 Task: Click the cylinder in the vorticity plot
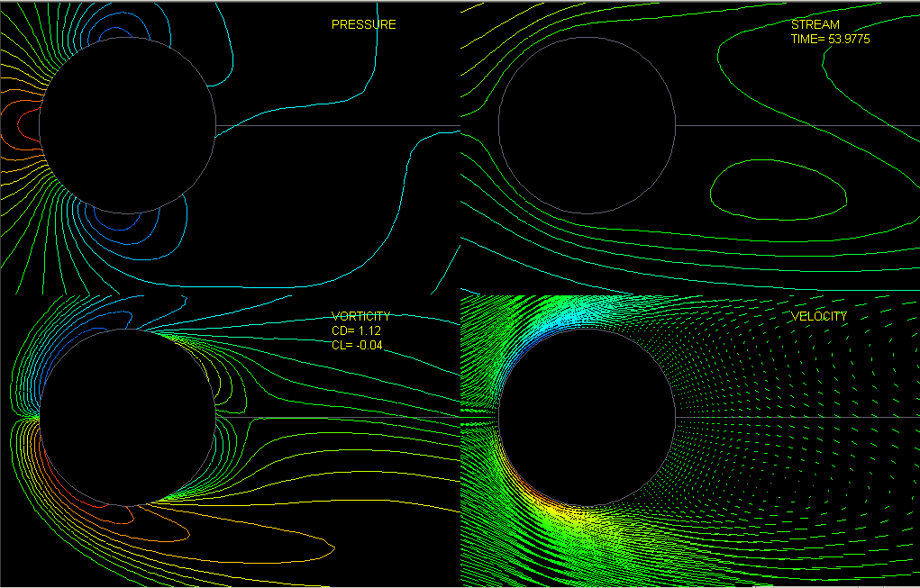(127, 418)
